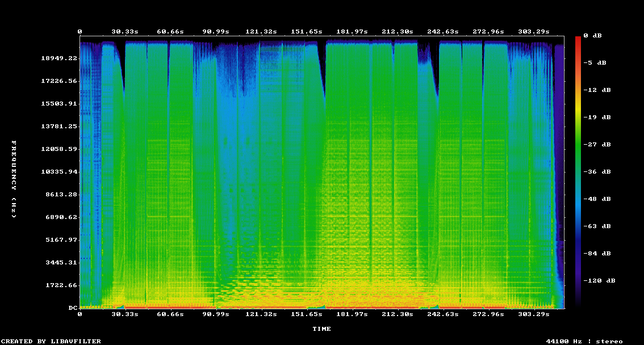The width and height of the screenshot is (644, 345).
Task: Select the 303.29s marker on bottom axis
Action: [x=533, y=314]
